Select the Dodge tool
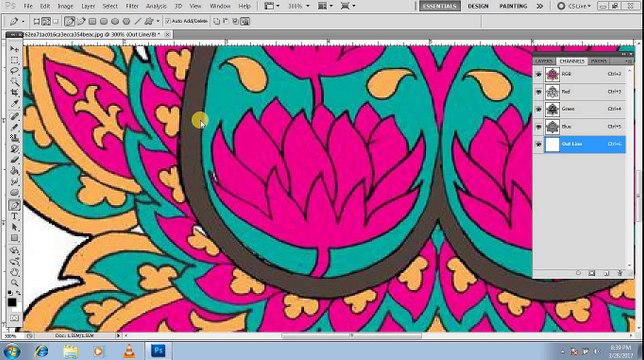 click(x=14, y=192)
